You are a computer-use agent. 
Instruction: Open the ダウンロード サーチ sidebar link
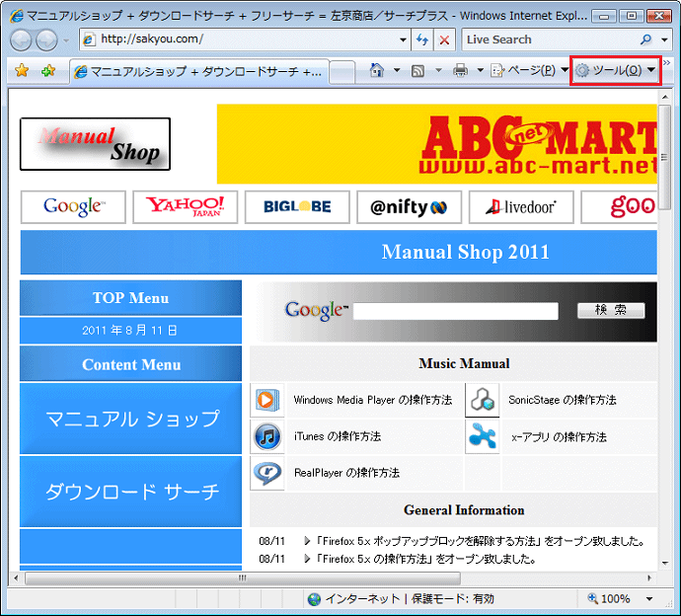click(130, 492)
